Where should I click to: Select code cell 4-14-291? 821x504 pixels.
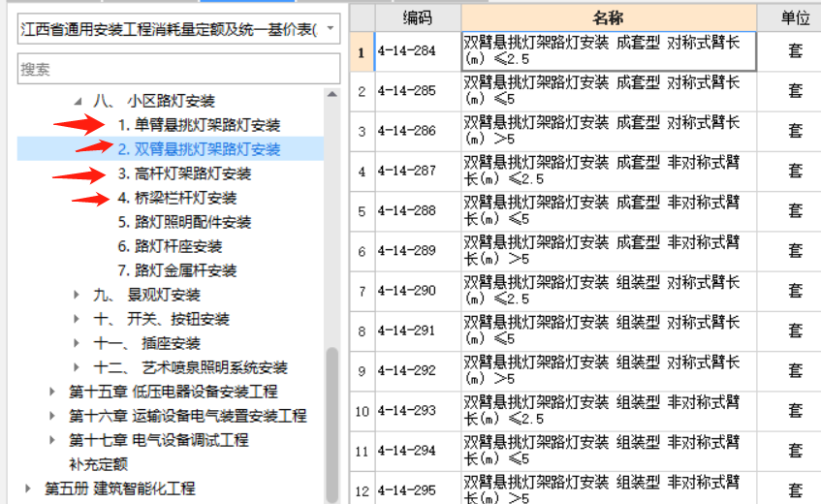pyautogui.click(x=418, y=331)
